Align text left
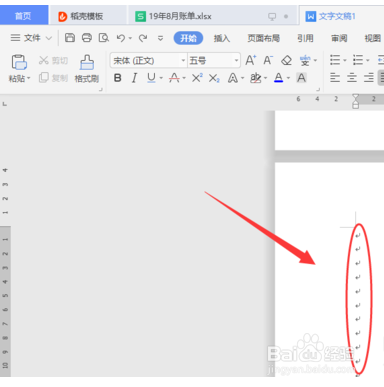 click(335, 78)
